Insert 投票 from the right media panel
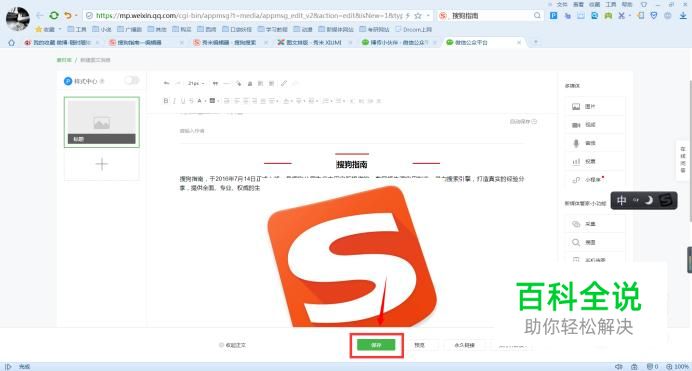692x371 pixels. 594,161
